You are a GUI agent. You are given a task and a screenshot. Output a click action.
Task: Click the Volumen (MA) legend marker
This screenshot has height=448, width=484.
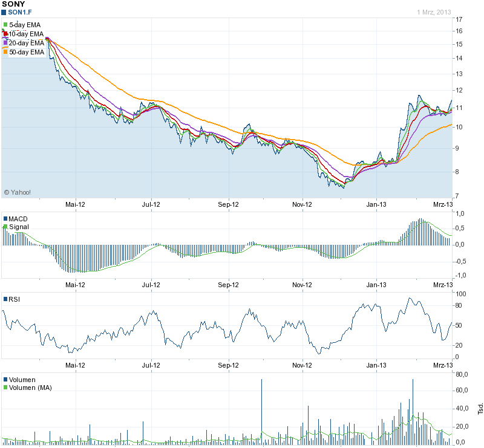tap(5, 388)
